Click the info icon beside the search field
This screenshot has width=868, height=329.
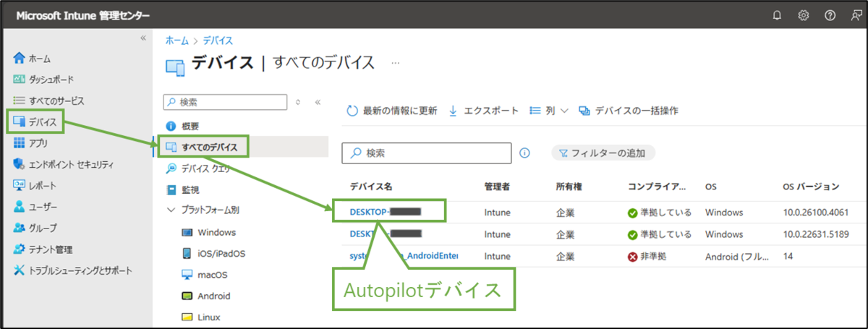click(x=525, y=153)
